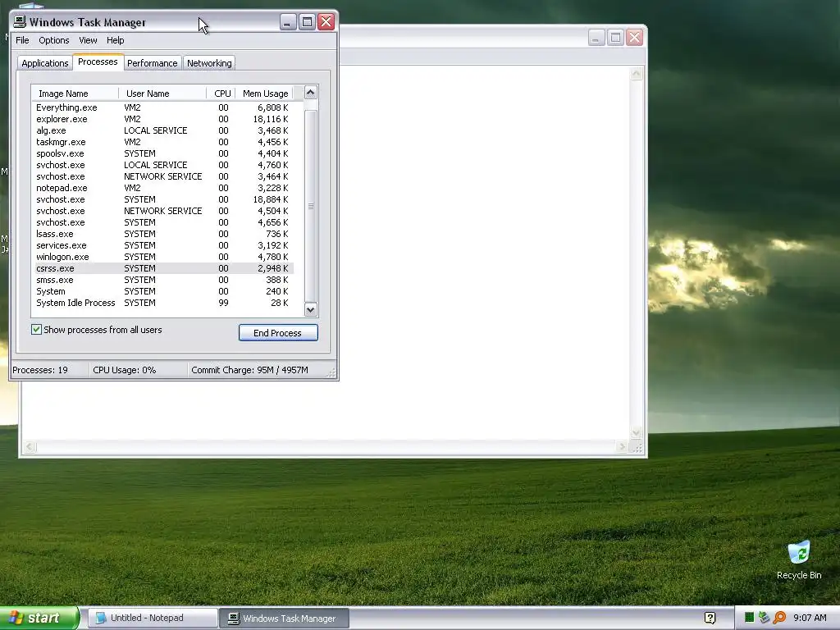Image resolution: width=840 pixels, height=630 pixels.
Task: Open the Recycle Bin desktop icon
Action: pos(799,560)
